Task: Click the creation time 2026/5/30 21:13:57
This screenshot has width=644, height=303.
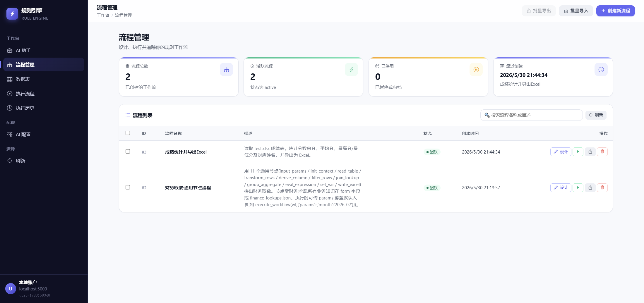Action: (481, 188)
